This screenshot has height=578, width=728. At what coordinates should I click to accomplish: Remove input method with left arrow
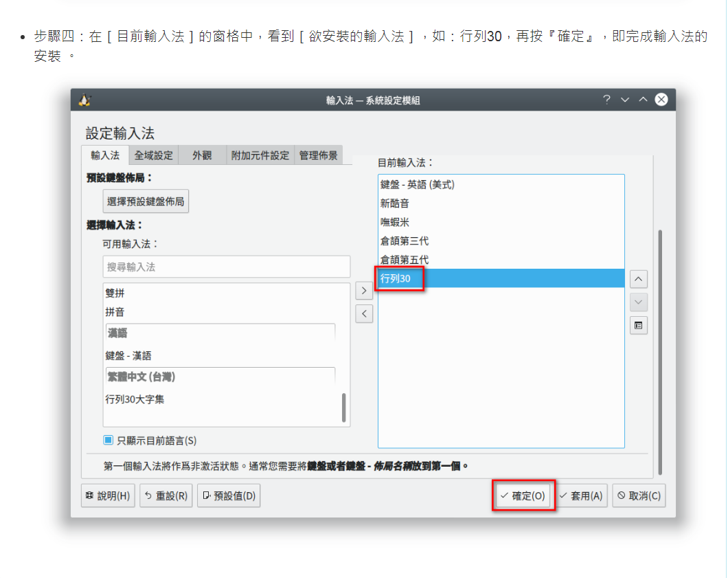(x=364, y=314)
